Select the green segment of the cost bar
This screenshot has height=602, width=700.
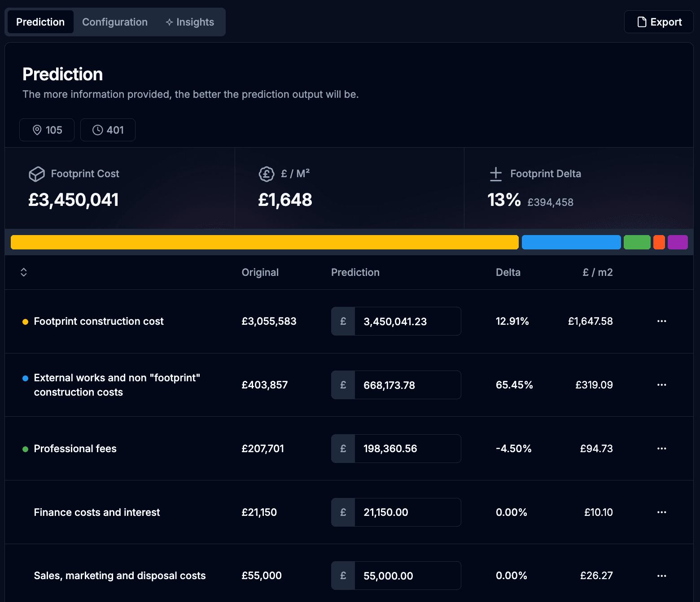pos(637,242)
